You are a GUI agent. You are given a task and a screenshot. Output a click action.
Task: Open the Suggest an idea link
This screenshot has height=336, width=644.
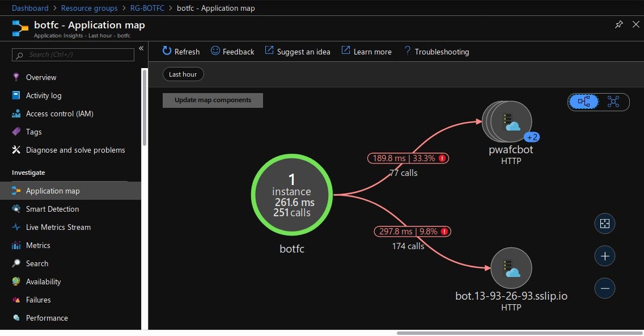[x=298, y=52]
